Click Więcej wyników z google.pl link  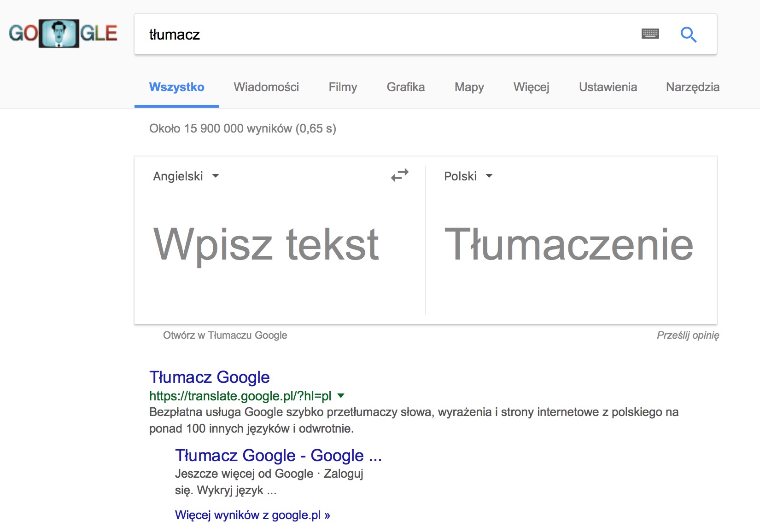pos(252,515)
